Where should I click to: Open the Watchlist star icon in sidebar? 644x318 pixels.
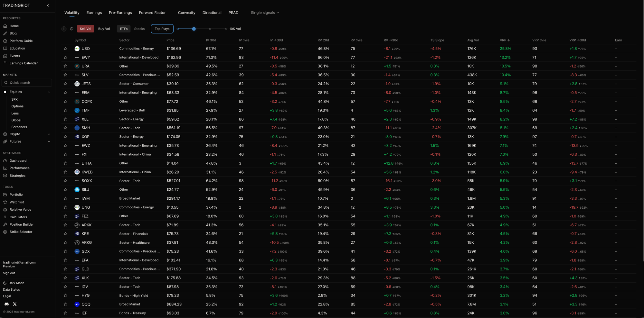tap(5, 202)
